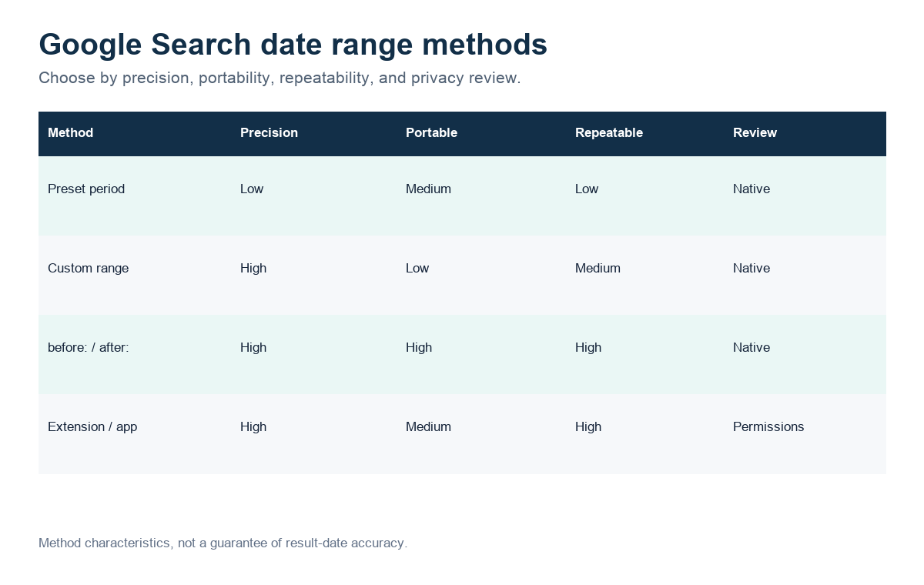Click Portable 'Medium' in Preset period row
This screenshot has width=924, height=585.
428,189
